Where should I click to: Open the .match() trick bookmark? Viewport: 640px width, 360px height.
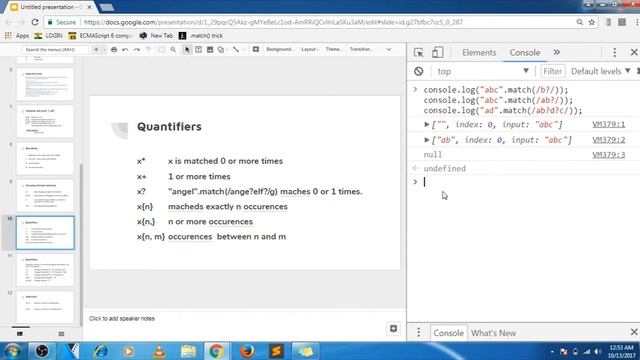(201, 36)
